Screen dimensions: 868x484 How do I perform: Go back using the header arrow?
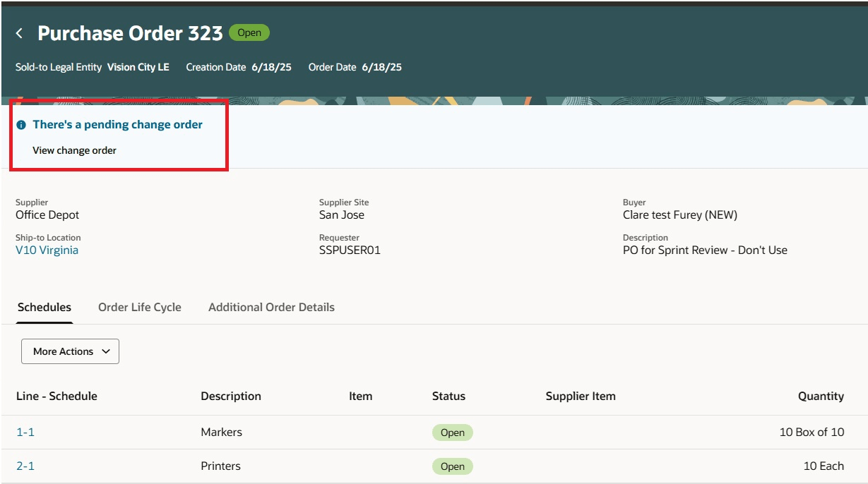tap(19, 33)
